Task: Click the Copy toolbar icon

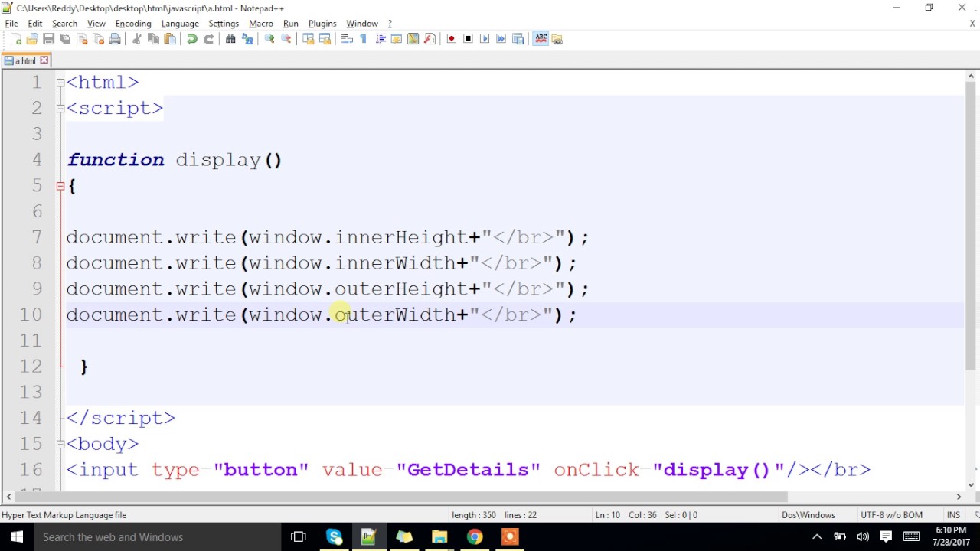Action: (x=153, y=39)
